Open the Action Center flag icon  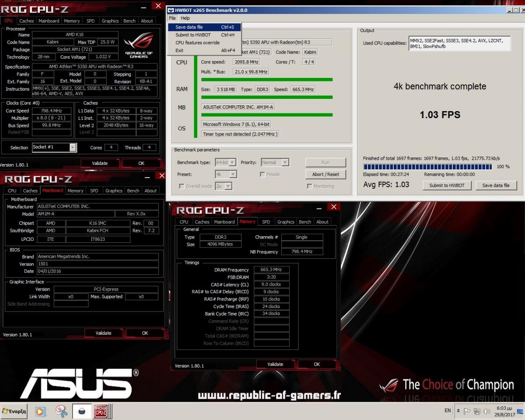click(x=467, y=411)
